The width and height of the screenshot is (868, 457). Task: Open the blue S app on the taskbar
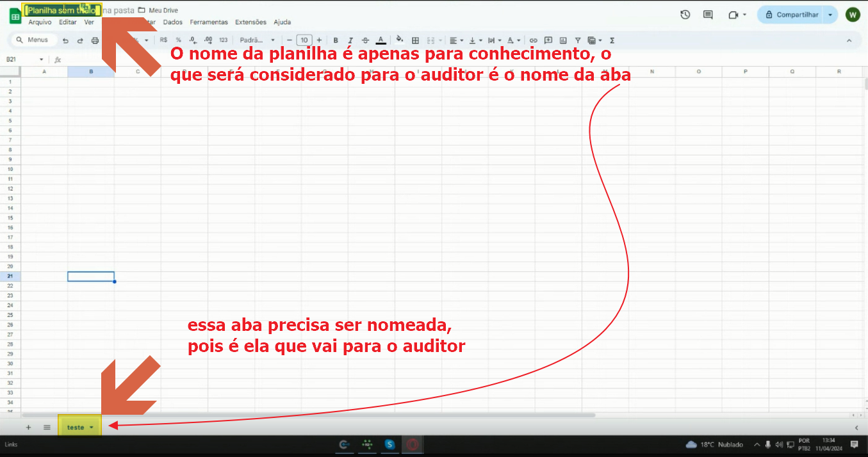point(389,444)
